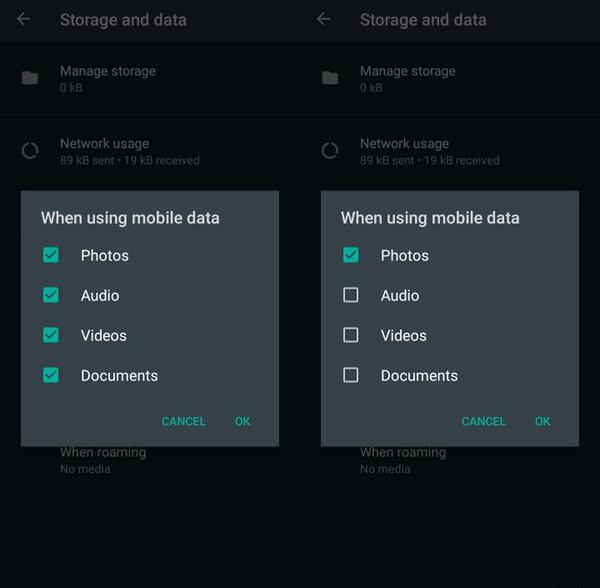Uncheck Photos checkbox in left dialog
This screenshot has width=600, height=588.
[x=51, y=255]
